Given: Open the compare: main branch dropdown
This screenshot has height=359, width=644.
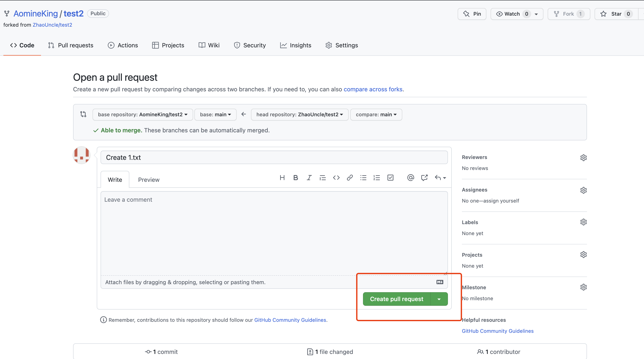Looking at the screenshot, I should click(376, 115).
